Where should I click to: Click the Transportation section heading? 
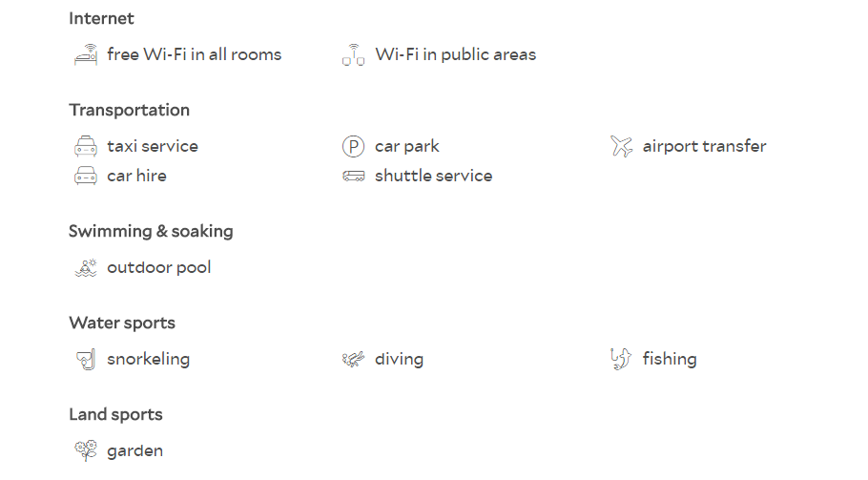point(129,110)
